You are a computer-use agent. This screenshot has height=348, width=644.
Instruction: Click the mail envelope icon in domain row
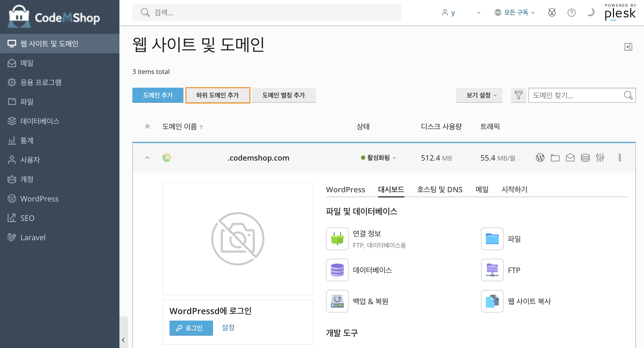(x=570, y=158)
